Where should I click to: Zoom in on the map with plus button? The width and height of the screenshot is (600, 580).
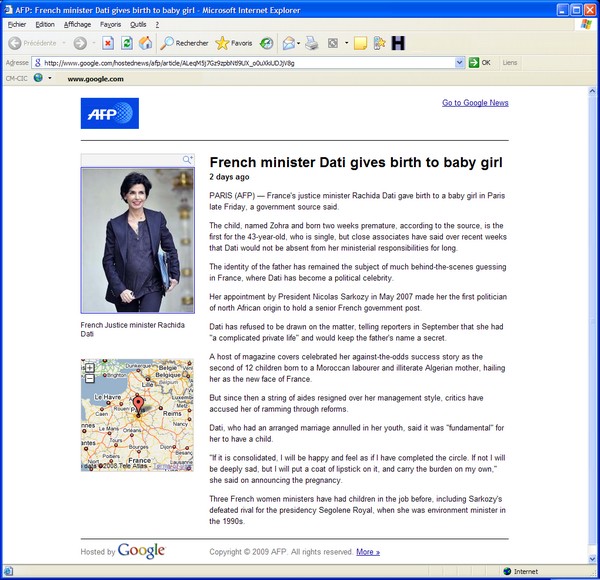[x=90, y=368]
